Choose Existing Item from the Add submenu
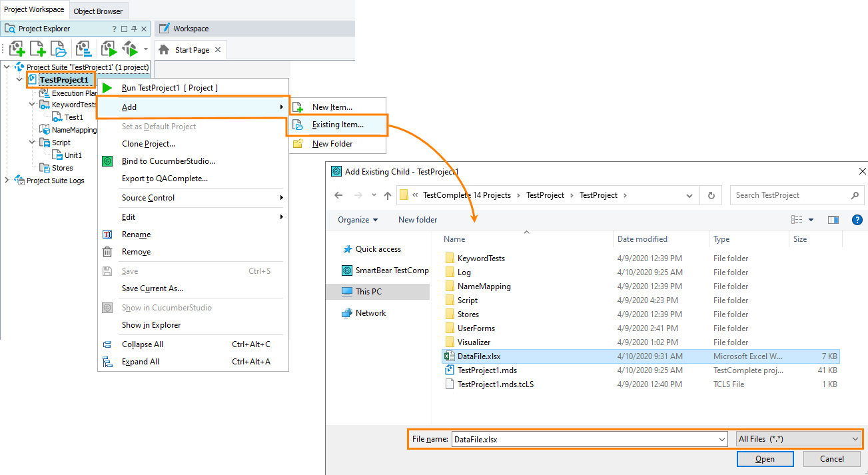 coord(336,125)
